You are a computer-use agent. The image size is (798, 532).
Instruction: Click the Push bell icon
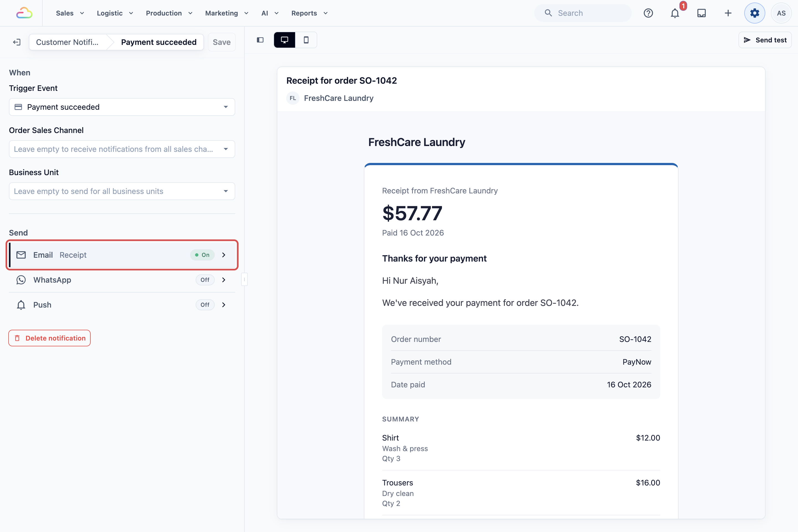pos(21,305)
